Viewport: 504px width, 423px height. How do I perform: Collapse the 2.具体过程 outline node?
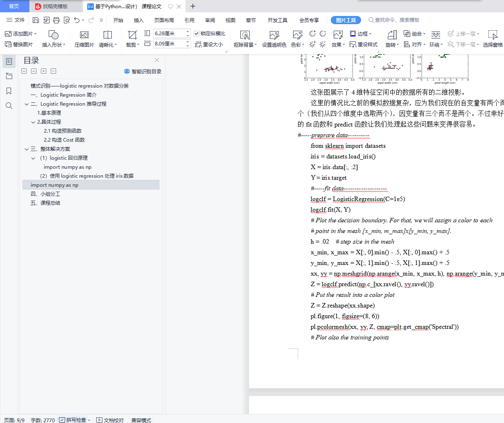pyautogui.click(x=33, y=122)
